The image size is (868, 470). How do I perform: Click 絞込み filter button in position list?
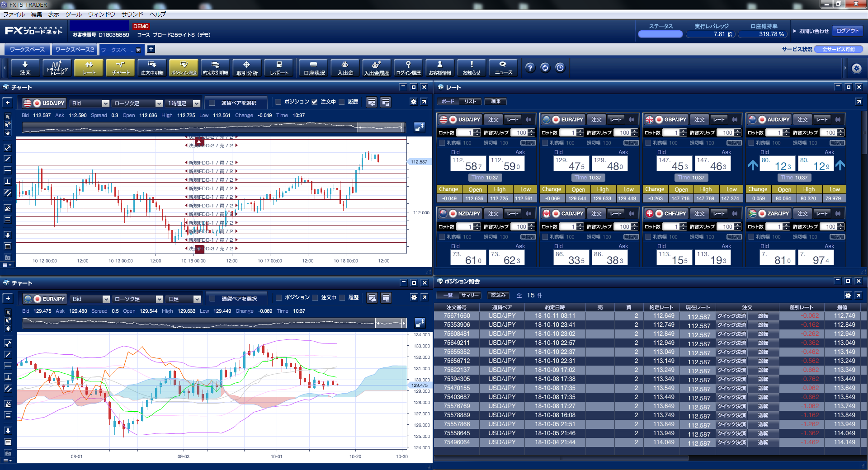[498, 295]
